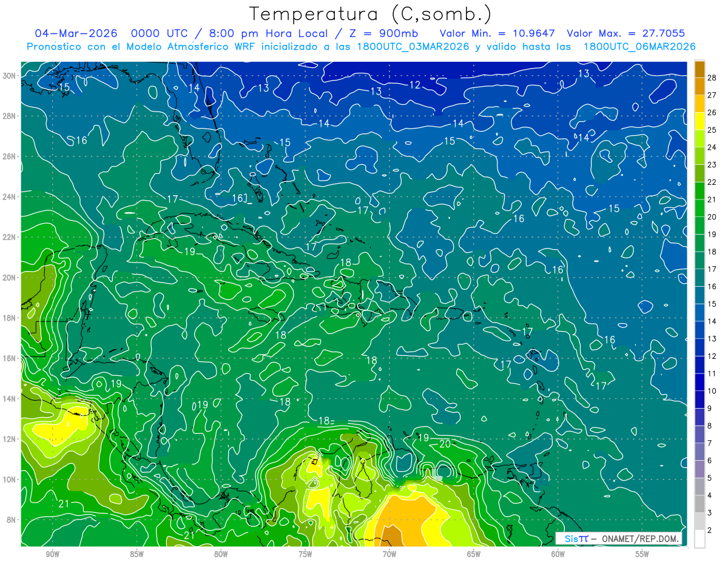728x562 pixels.
Task: Click the legend number '2'
Action: click(710, 530)
